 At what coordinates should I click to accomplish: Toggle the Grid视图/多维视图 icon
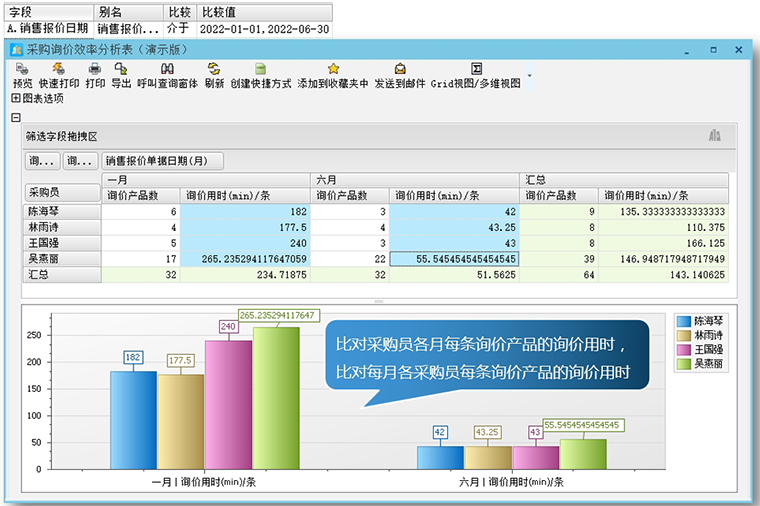pos(476,69)
